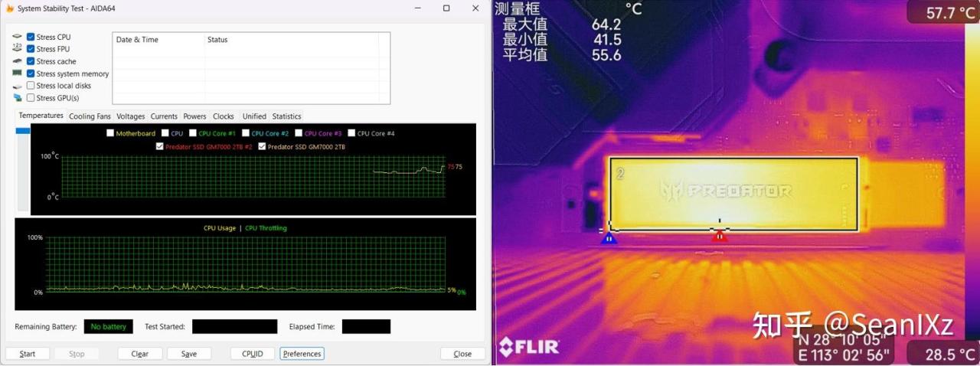Enable Stress GPU(s) checkbox

point(31,98)
